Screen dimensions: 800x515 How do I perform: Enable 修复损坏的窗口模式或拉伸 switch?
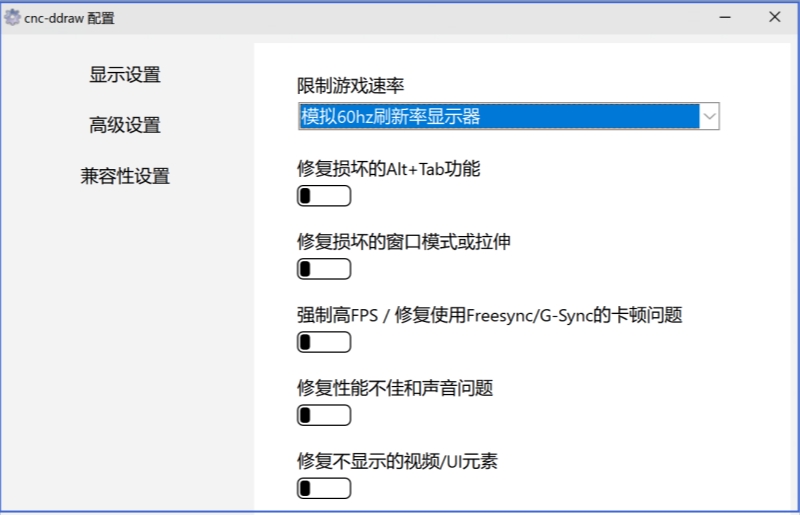pos(324,269)
